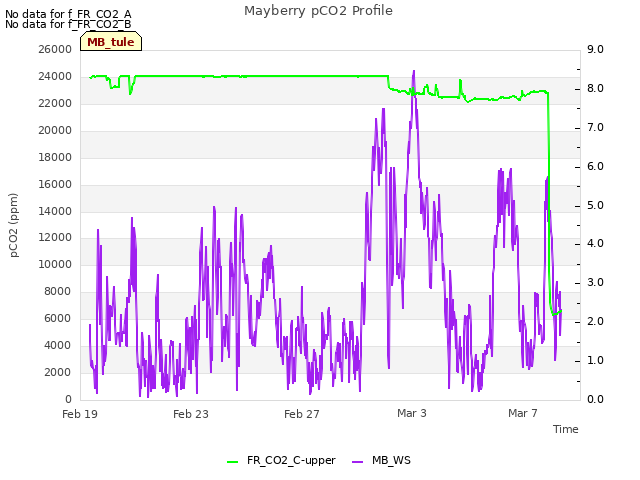Click the pCO2 (ppm) axis label
640x480 pixels.
[14, 225]
